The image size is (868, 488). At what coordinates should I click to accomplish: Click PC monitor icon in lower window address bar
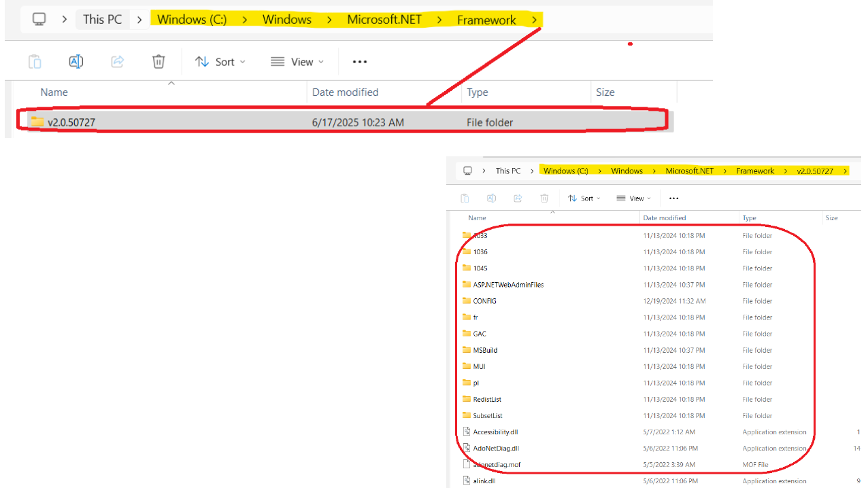[467, 171]
